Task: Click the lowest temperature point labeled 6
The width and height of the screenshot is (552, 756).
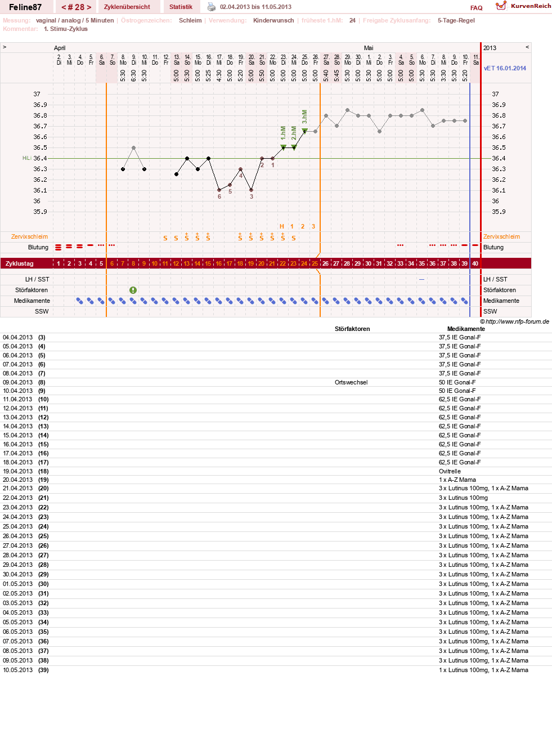Action: 219,190
